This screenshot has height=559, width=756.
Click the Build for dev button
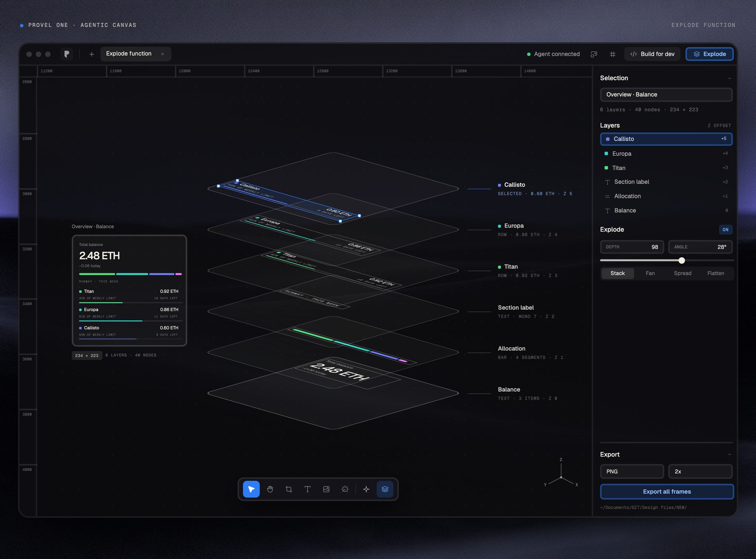[x=652, y=54]
